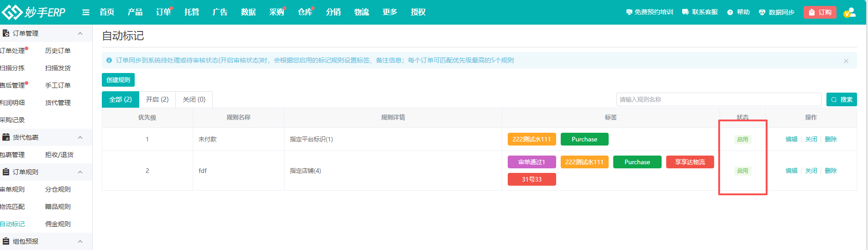The height and width of the screenshot is (250, 868).
Task: Open the 帮助 help icon
Action: pyautogui.click(x=730, y=12)
